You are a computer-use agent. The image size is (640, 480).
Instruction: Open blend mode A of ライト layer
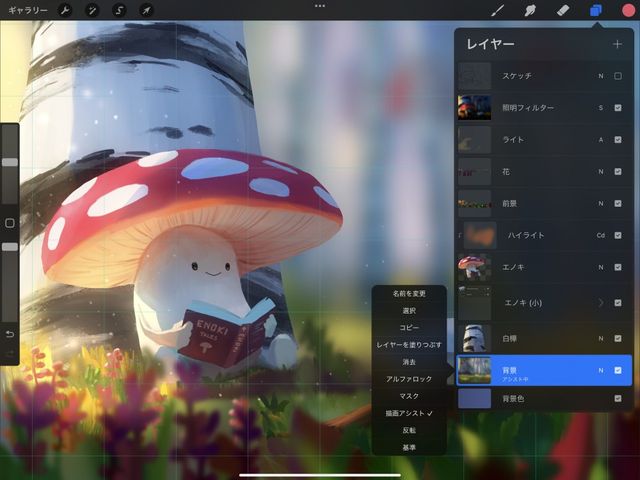tap(601, 140)
